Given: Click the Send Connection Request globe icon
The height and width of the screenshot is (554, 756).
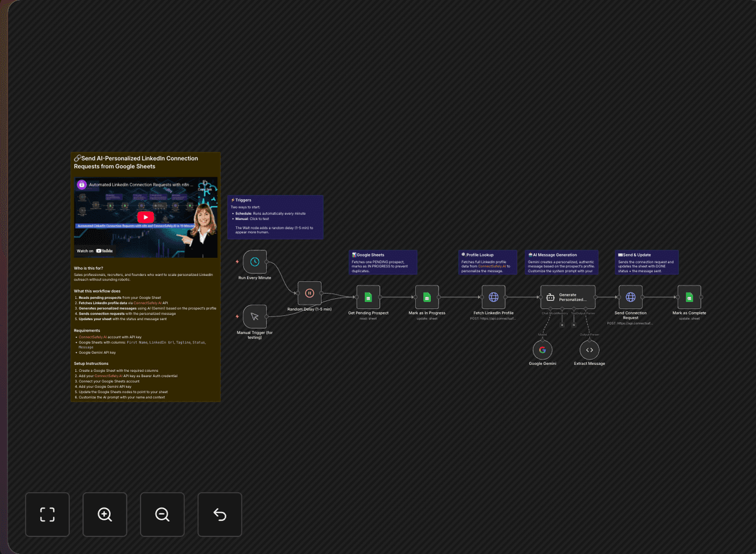Looking at the screenshot, I should [630, 297].
